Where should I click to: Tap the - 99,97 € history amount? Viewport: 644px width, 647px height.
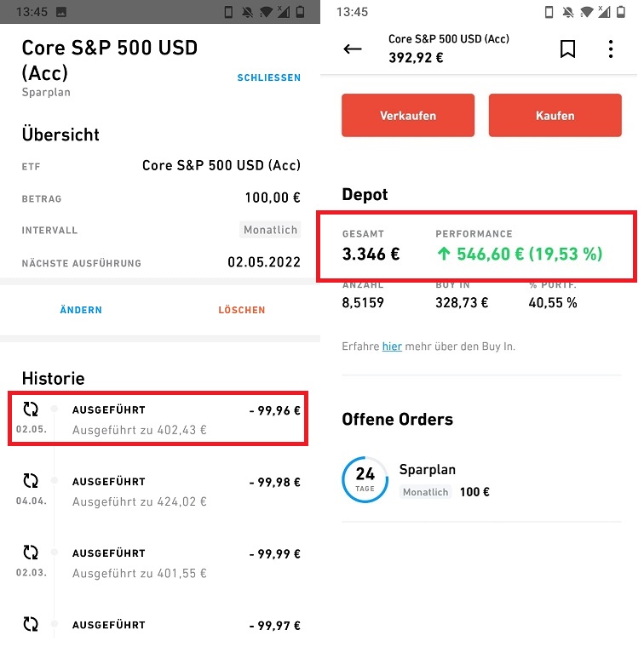(275, 626)
